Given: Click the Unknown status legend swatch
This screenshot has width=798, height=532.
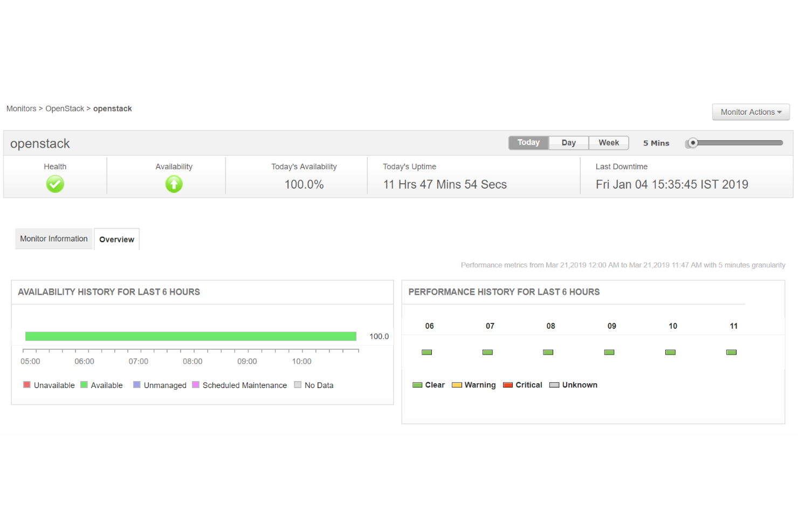Looking at the screenshot, I should pos(554,384).
